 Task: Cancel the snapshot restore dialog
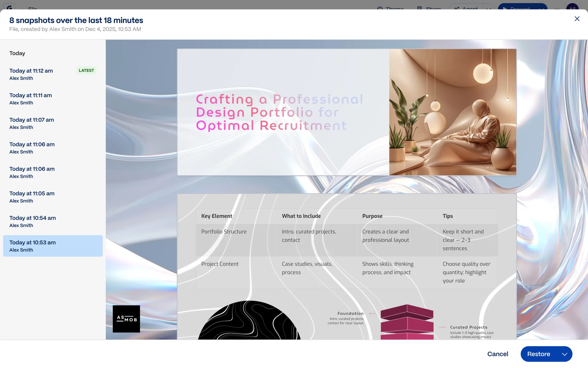point(497,354)
